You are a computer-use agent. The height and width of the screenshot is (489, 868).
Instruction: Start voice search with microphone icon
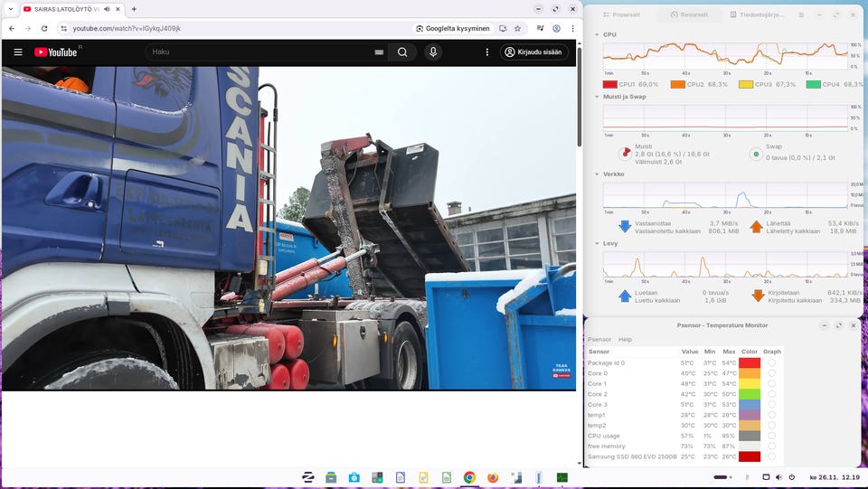point(433,52)
